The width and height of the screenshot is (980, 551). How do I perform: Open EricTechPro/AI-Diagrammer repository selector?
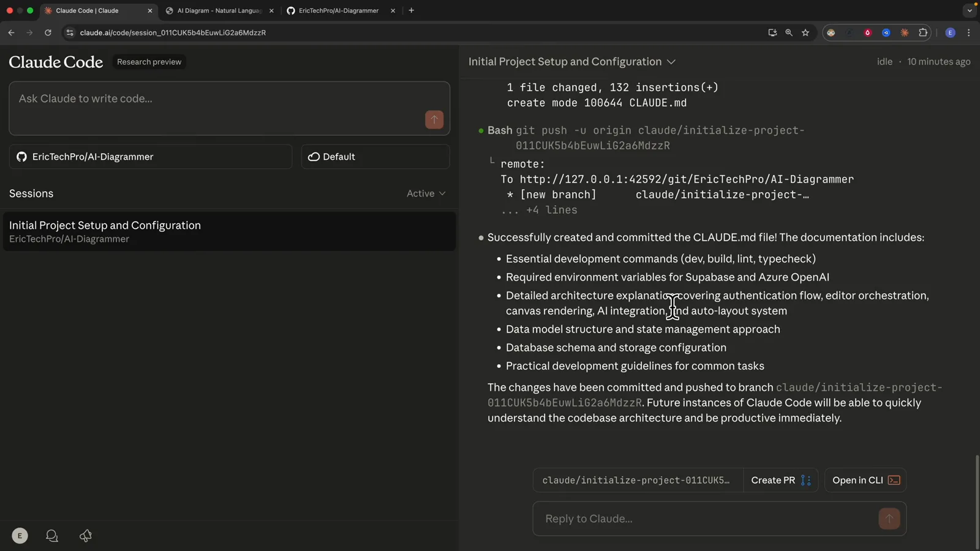click(151, 157)
